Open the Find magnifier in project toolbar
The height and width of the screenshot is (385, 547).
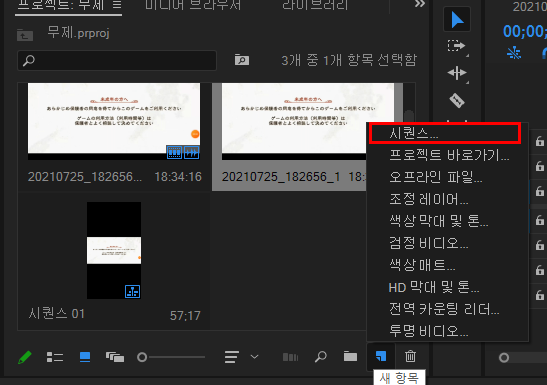pos(321,357)
